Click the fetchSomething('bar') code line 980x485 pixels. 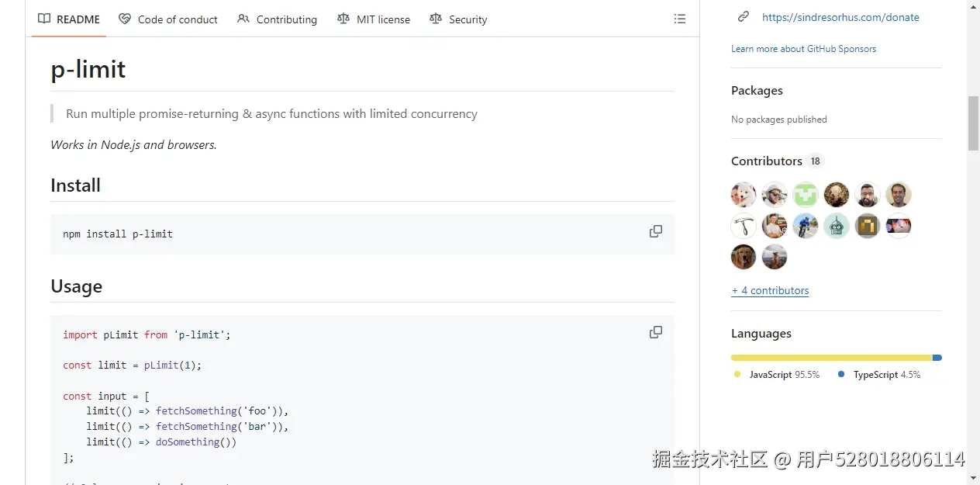click(x=187, y=427)
